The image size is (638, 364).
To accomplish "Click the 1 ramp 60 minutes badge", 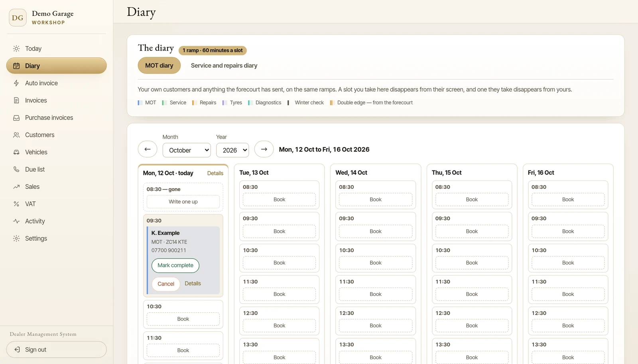I will [213, 51].
